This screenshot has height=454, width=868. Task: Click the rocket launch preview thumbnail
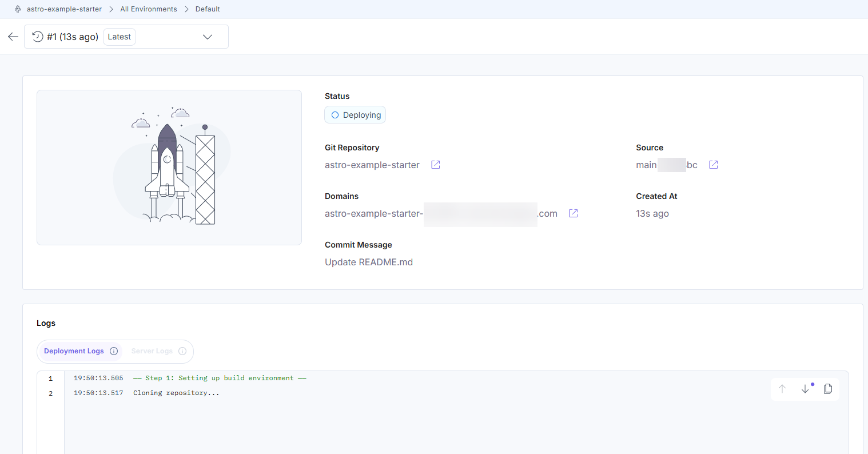click(169, 168)
